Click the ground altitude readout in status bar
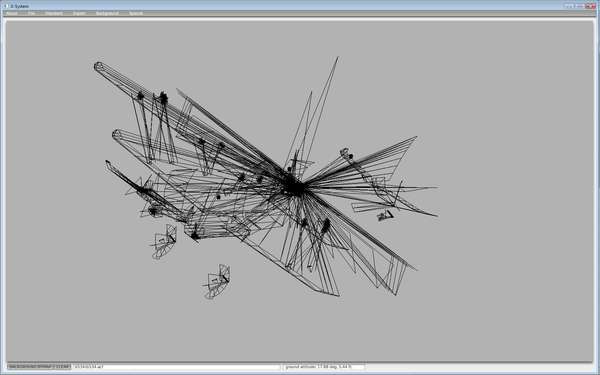This screenshot has height=375, width=600. click(324, 367)
